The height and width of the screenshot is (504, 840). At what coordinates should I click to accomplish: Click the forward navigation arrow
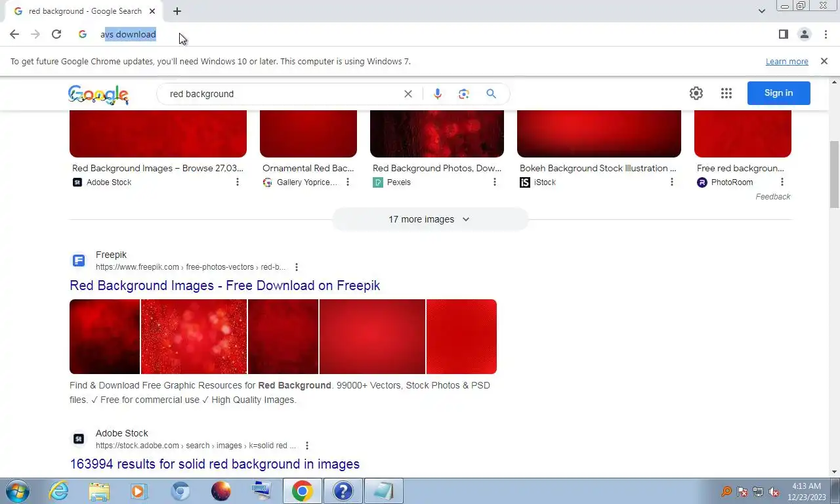point(35,34)
